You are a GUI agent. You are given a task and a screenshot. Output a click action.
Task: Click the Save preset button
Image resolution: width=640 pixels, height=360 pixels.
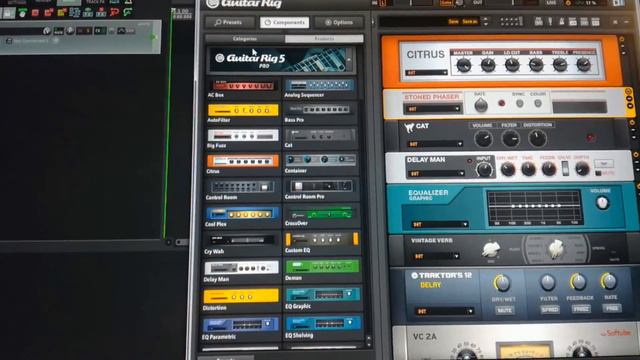453,22
